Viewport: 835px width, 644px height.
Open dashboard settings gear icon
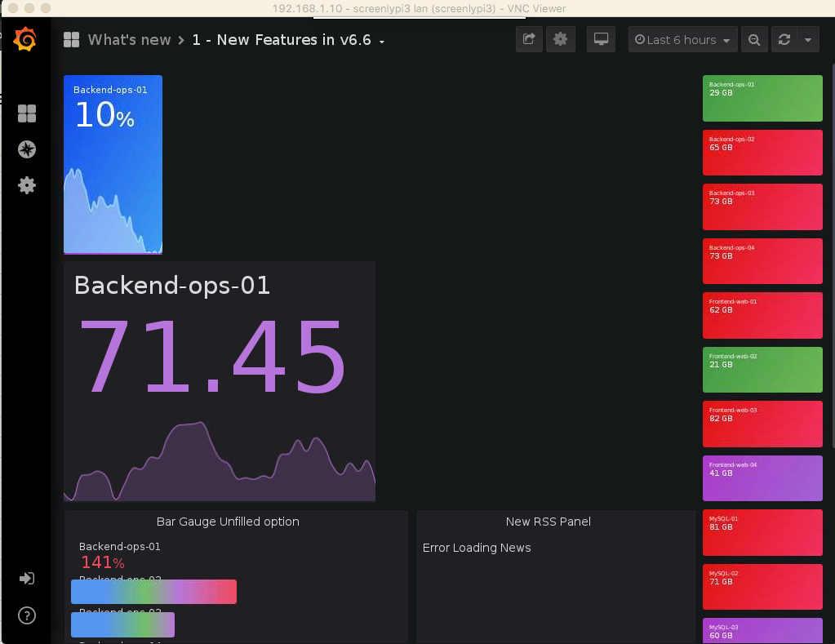[560, 38]
